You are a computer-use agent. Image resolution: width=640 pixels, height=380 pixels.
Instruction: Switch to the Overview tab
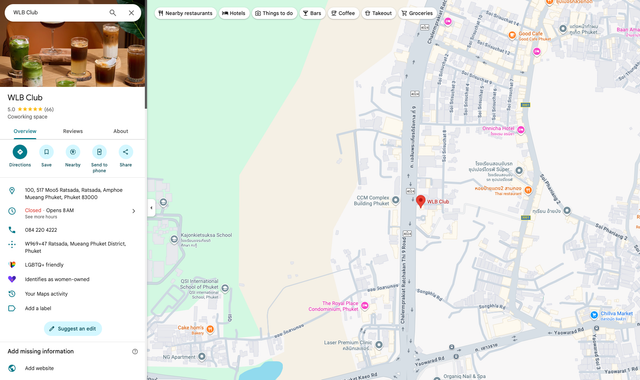(25, 131)
